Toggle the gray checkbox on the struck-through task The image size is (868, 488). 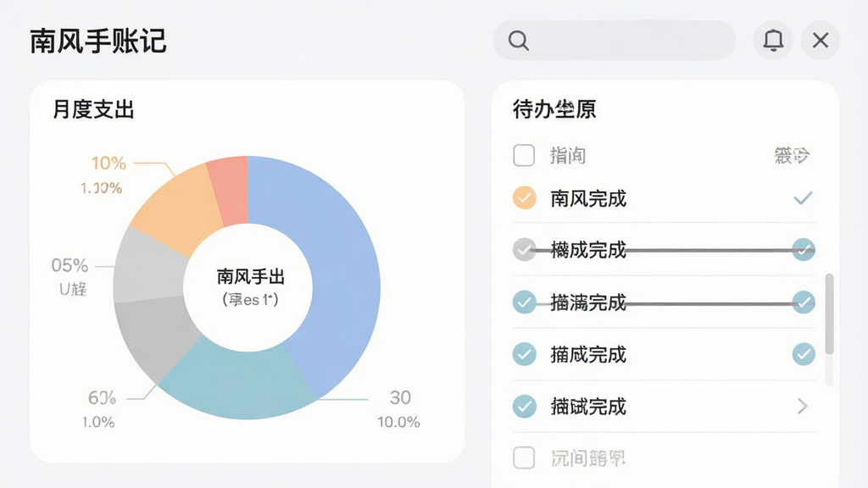click(524, 250)
